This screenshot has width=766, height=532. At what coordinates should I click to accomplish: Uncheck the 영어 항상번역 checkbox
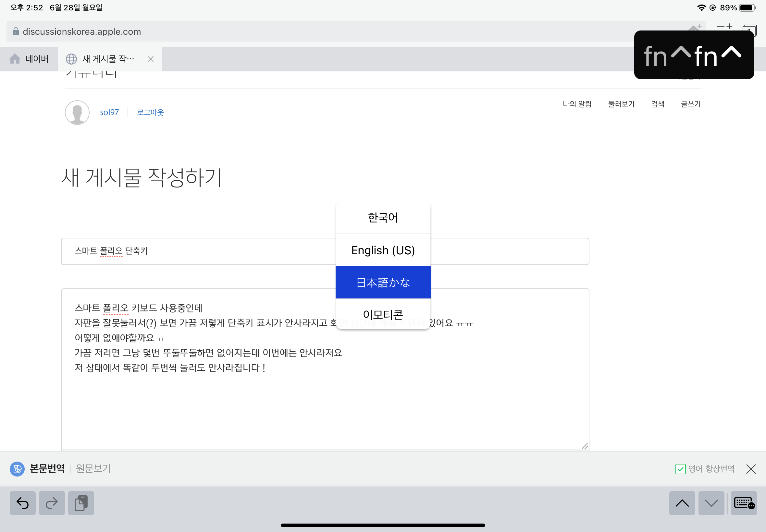pos(681,469)
